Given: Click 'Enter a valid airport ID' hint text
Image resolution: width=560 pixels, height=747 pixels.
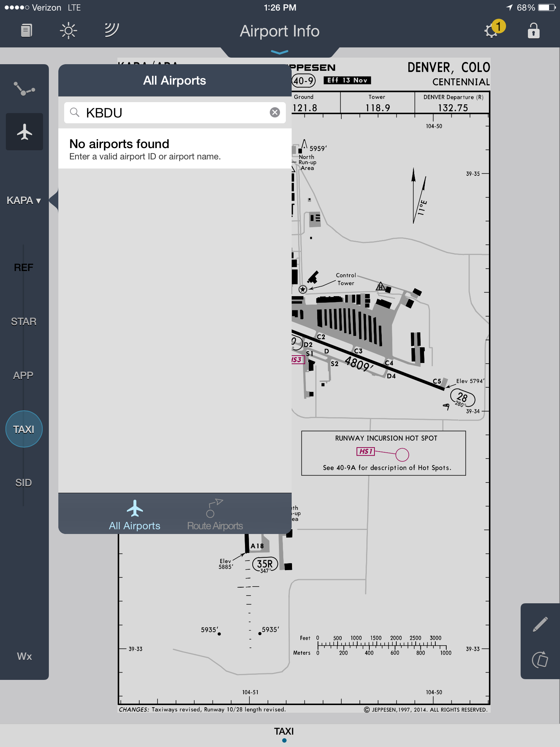Looking at the screenshot, I should pos(145,156).
